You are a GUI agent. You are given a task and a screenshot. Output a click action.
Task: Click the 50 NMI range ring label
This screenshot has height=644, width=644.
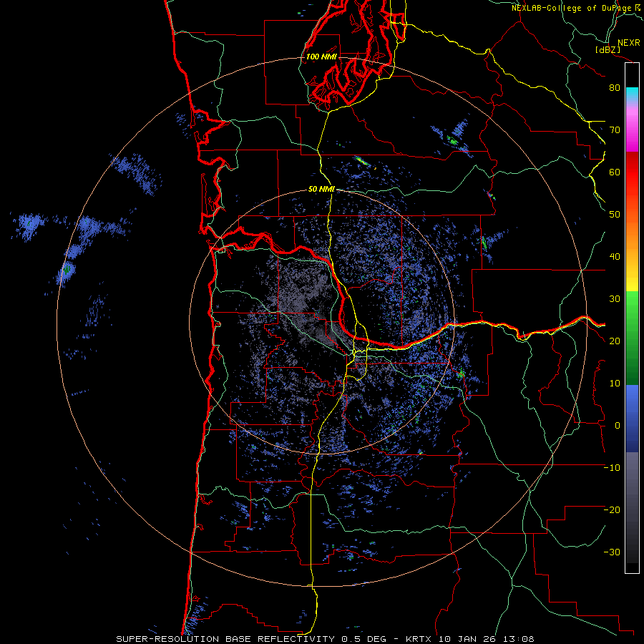point(321,190)
